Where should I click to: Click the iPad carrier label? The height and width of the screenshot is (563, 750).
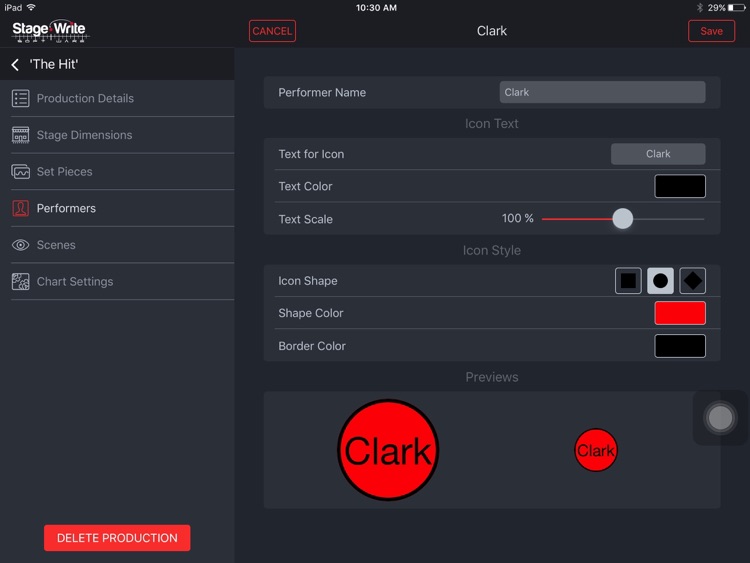pyautogui.click(x=13, y=8)
